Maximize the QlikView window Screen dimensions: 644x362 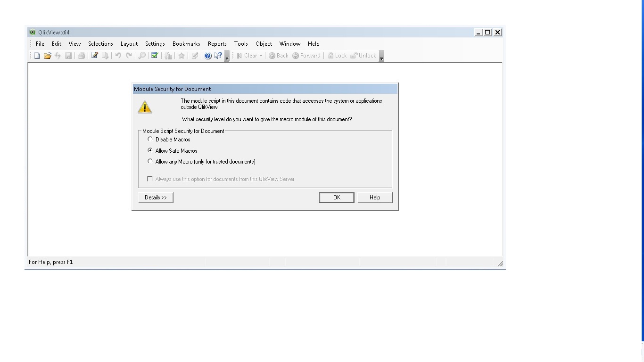coord(487,33)
